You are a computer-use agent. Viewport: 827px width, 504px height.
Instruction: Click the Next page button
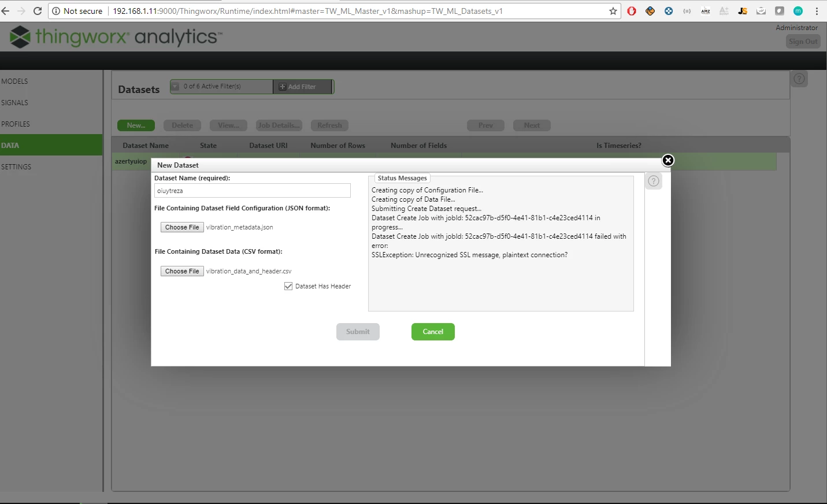coord(532,125)
